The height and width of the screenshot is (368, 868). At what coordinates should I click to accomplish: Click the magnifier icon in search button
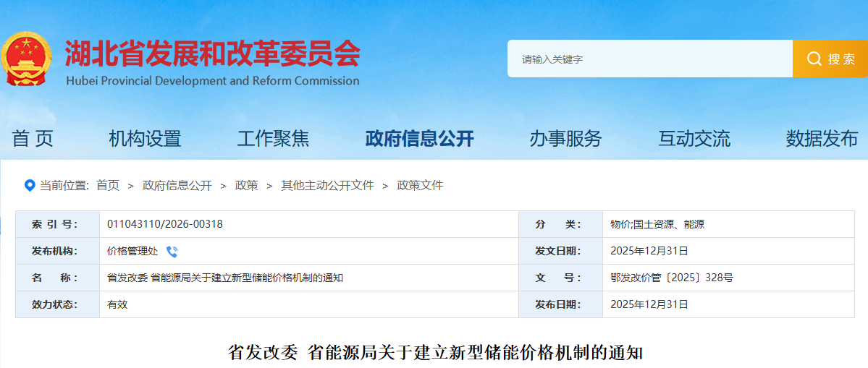point(814,59)
